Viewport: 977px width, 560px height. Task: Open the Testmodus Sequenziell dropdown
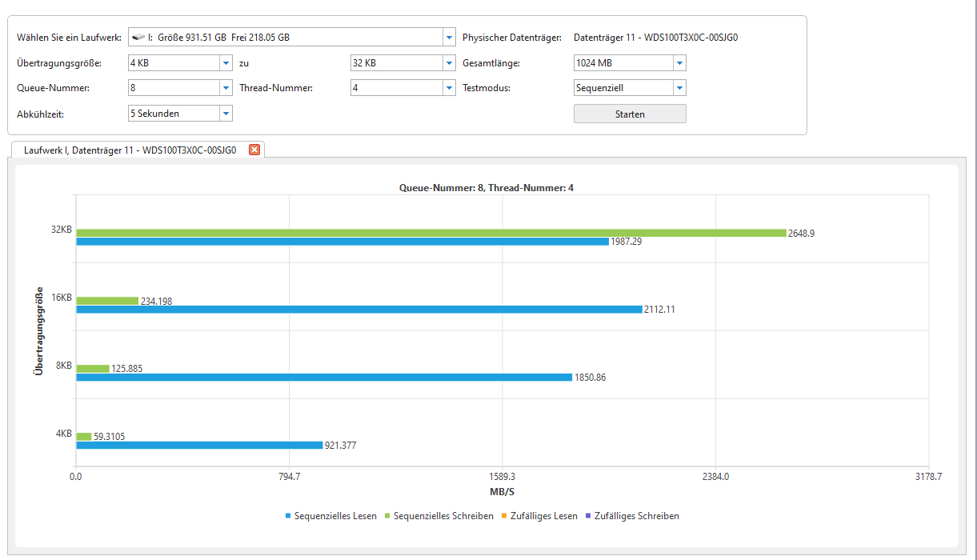679,89
